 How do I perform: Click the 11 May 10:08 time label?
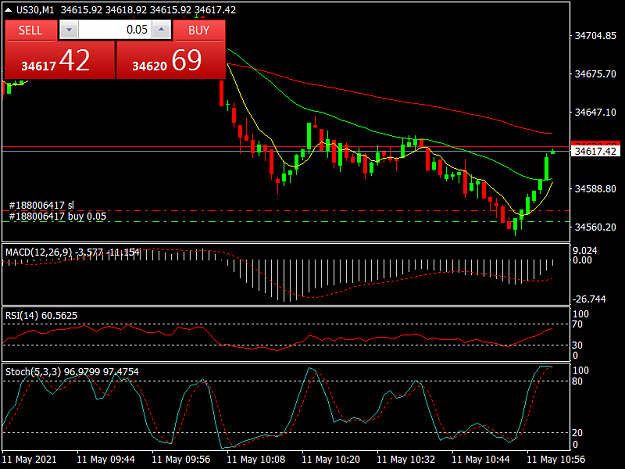pyautogui.click(x=256, y=459)
